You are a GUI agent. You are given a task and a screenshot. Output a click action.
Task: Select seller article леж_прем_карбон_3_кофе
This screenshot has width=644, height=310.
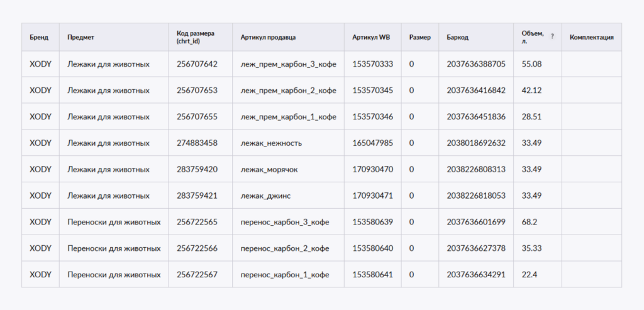coord(288,64)
